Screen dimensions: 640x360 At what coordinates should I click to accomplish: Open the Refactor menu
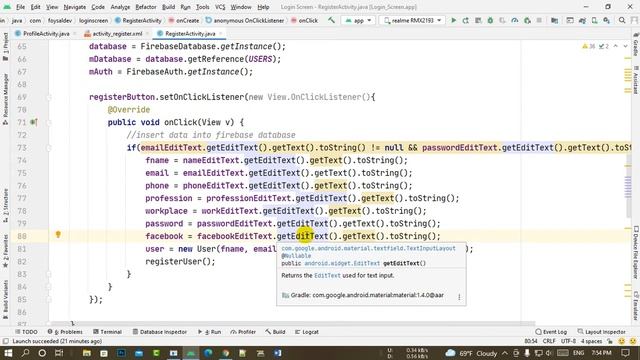(x=146, y=7)
